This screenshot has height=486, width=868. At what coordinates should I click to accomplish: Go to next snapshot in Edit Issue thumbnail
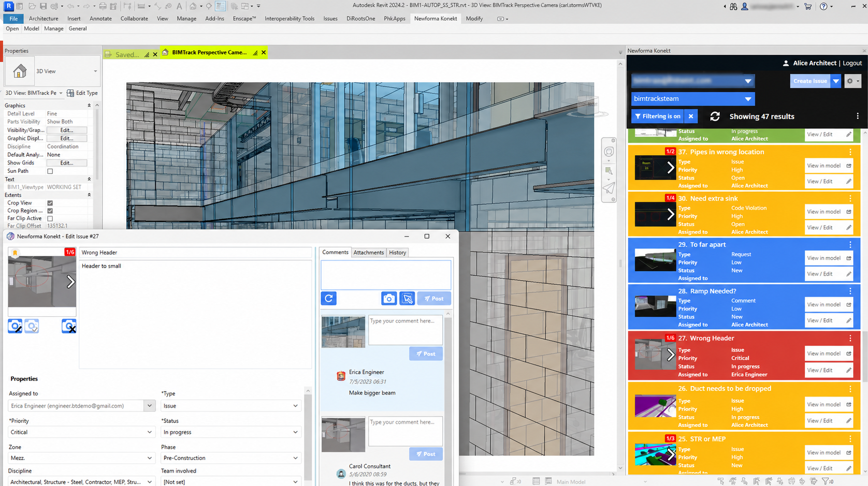click(x=70, y=282)
